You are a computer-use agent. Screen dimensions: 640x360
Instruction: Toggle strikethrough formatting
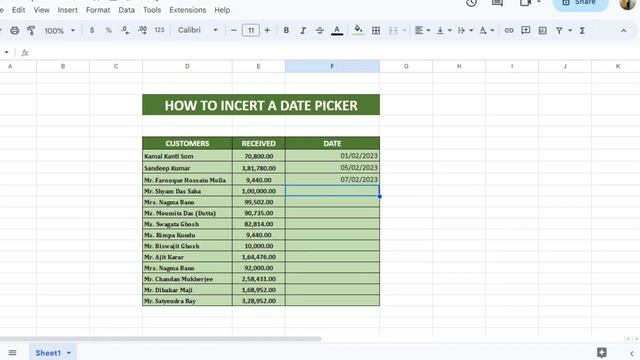click(320, 31)
